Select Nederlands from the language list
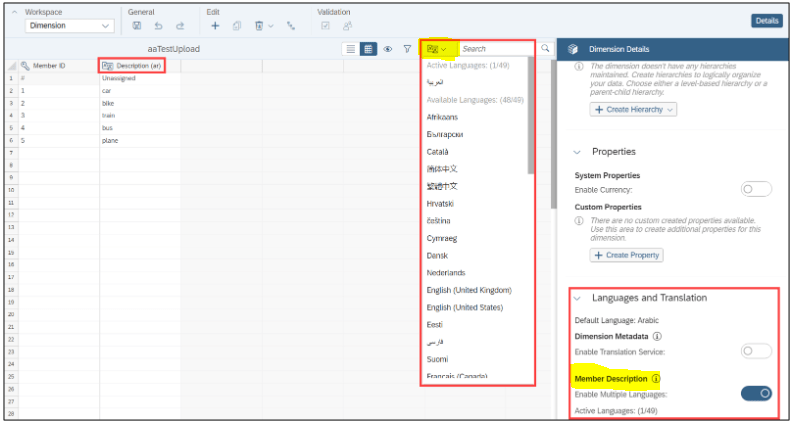The width and height of the screenshot is (796, 425). click(445, 273)
